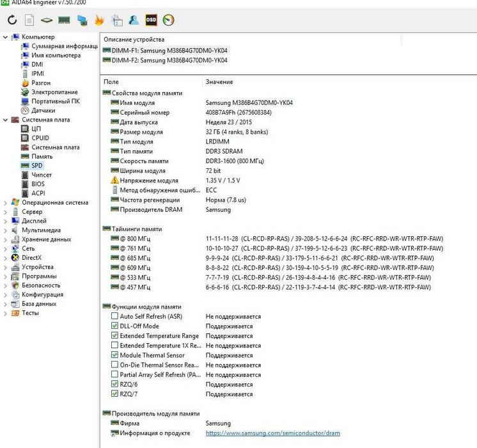The height and width of the screenshot is (448, 477).
Task: Select the DIMM-F2 Samsung device row
Action: (x=165, y=60)
